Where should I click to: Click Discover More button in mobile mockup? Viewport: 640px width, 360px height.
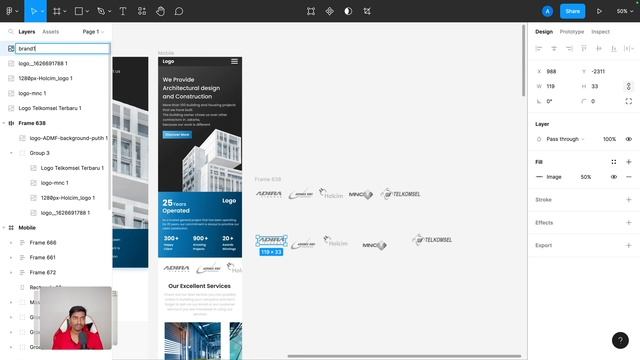coord(177,134)
